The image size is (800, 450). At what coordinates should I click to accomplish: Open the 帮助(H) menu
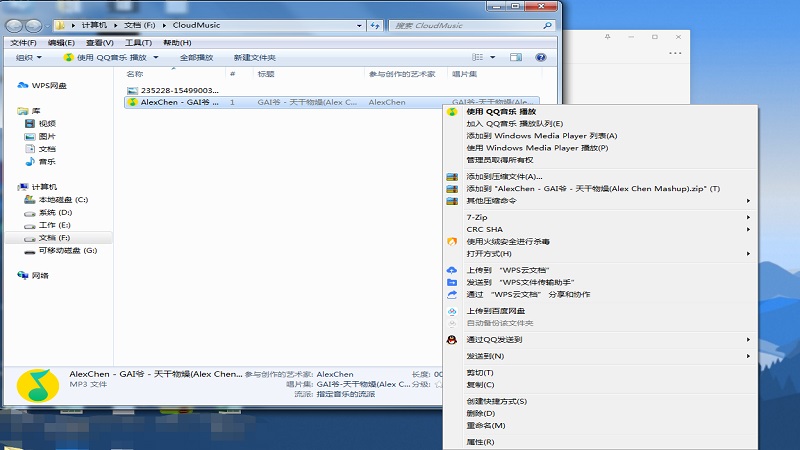pos(177,42)
